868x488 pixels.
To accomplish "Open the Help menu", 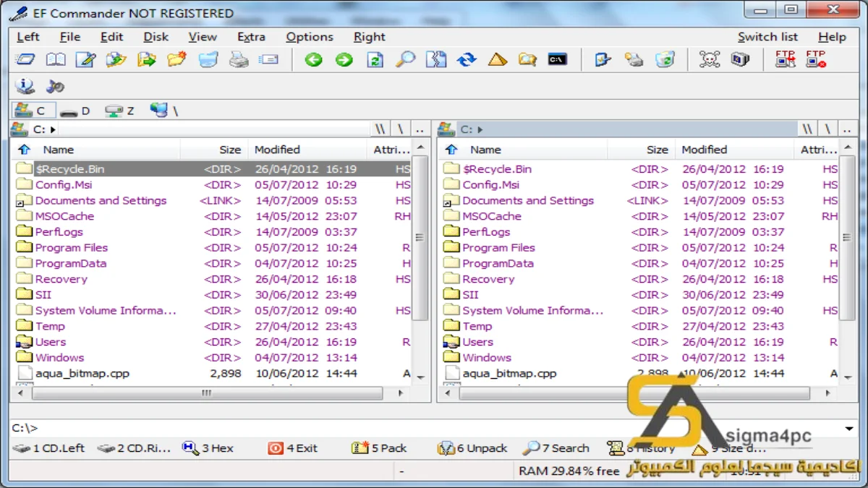I will 832,37.
